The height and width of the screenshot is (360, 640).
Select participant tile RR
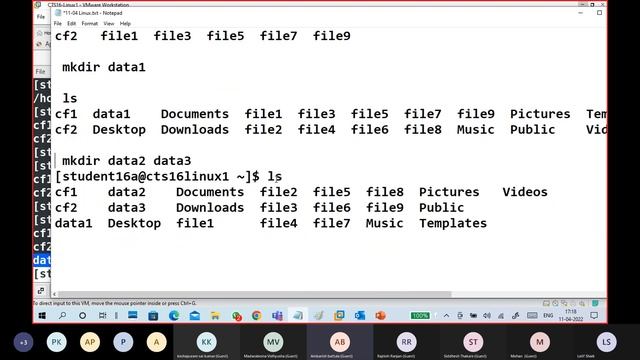pos(406,342)
